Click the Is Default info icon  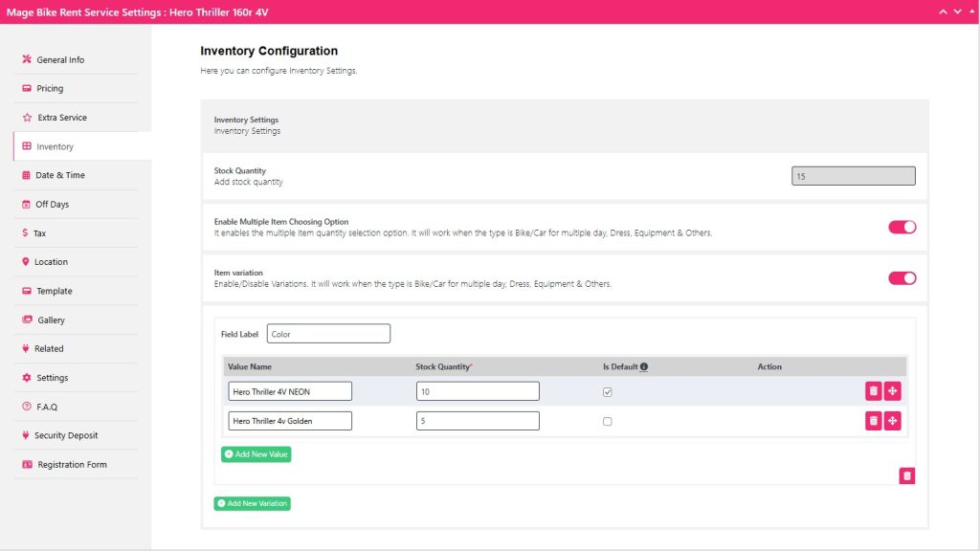point(644,366)
